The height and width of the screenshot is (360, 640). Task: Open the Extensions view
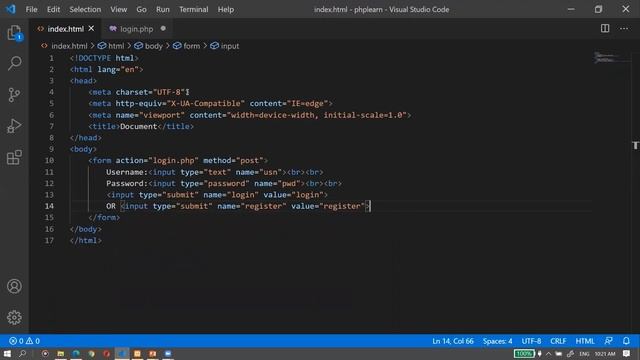point(14,157)
